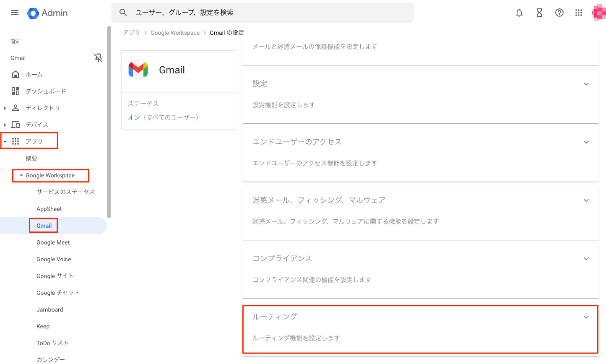Open the tasks hourglass icon

[x=539, y=13]
